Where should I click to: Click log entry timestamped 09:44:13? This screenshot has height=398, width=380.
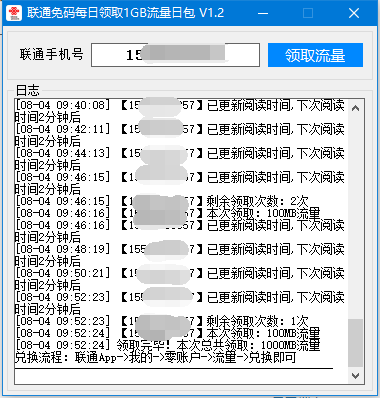180,159
